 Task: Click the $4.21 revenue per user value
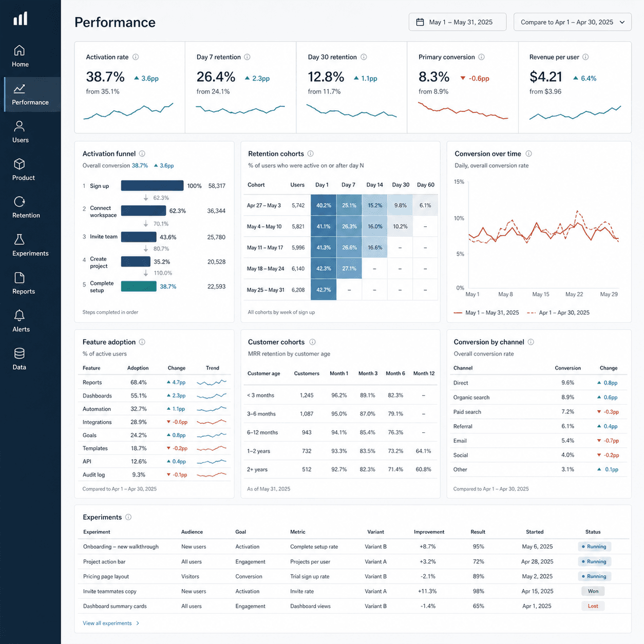(546, 77)
